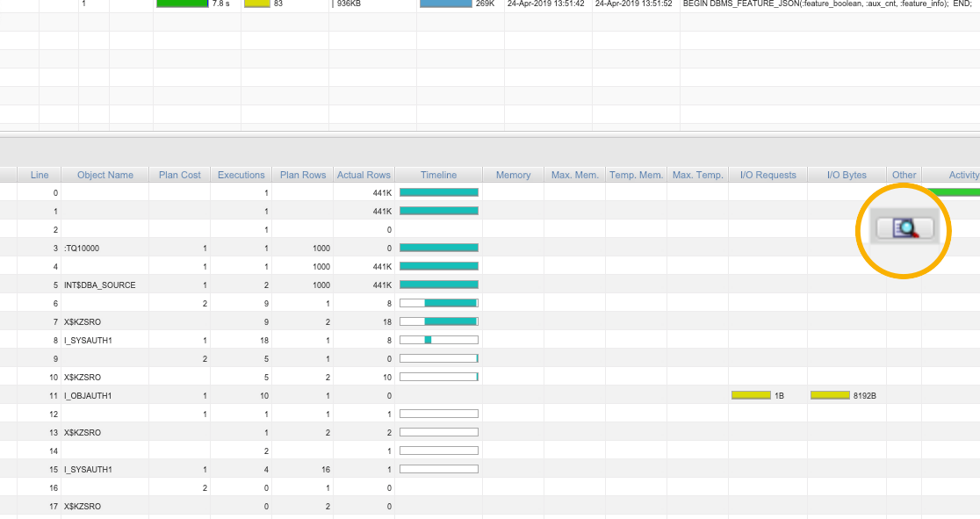This screenshot has height=519, width=980.
Task: Sort by the Object Name column header
Action: pyautogui.click(x=105, y=175)
